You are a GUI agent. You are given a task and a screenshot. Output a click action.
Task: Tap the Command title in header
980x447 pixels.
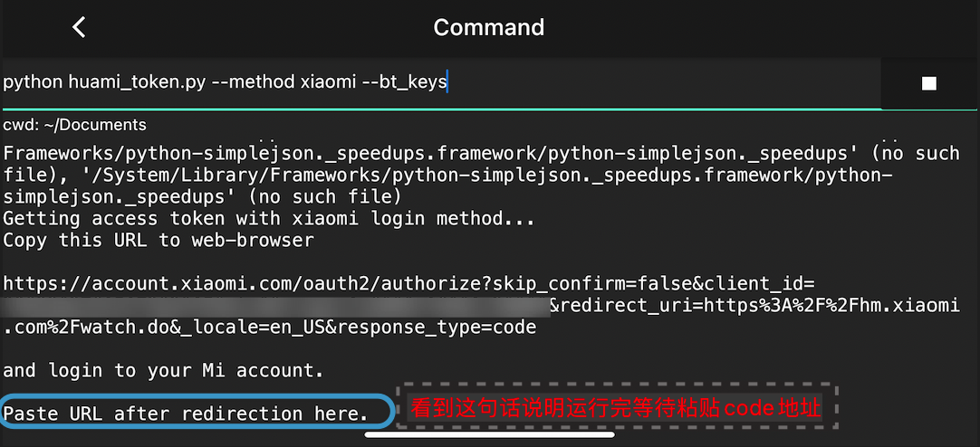(x=489, y=27)
